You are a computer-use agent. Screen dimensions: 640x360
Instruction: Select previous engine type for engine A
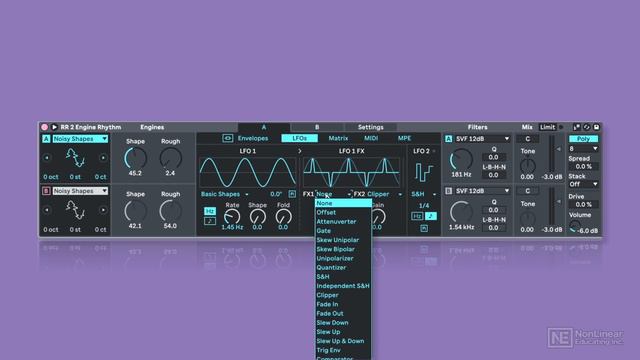point(47,158)
